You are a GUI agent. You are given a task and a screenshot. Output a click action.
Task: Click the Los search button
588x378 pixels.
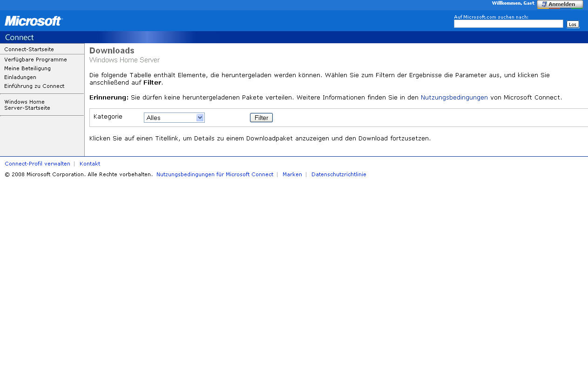pyautogui.click(x=573, y=24)
